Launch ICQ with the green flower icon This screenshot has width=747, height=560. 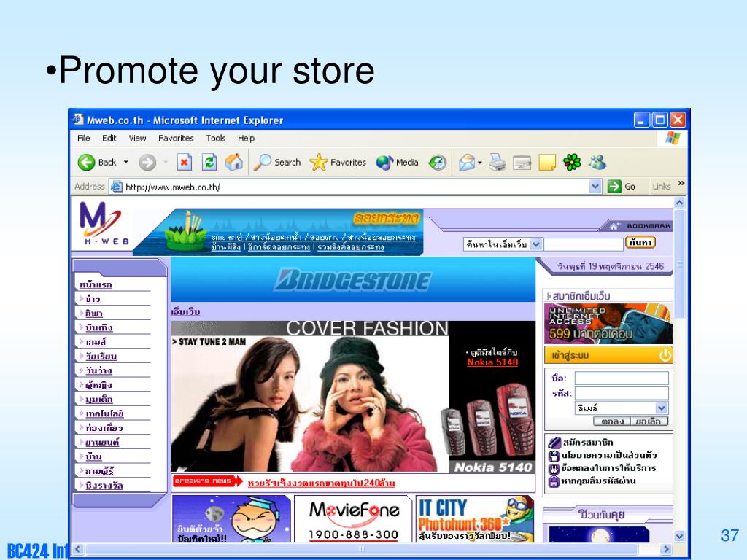pyautogui.click(x=572, y=163)
